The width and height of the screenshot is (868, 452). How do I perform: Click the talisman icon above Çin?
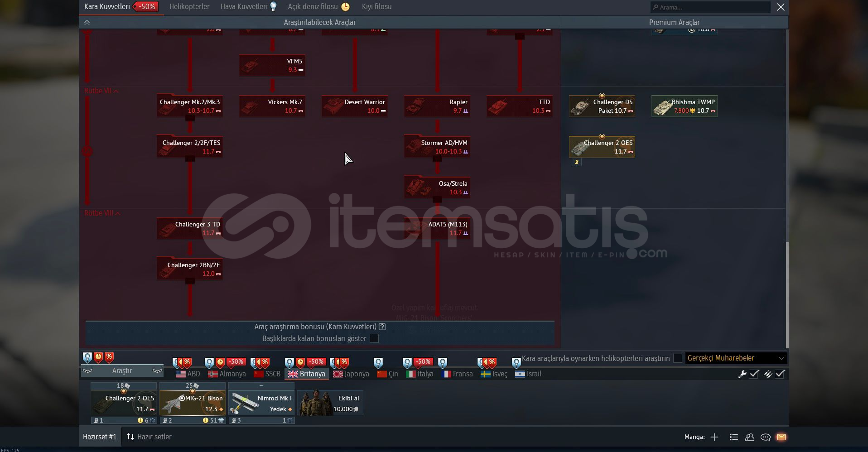click(378, 362)
